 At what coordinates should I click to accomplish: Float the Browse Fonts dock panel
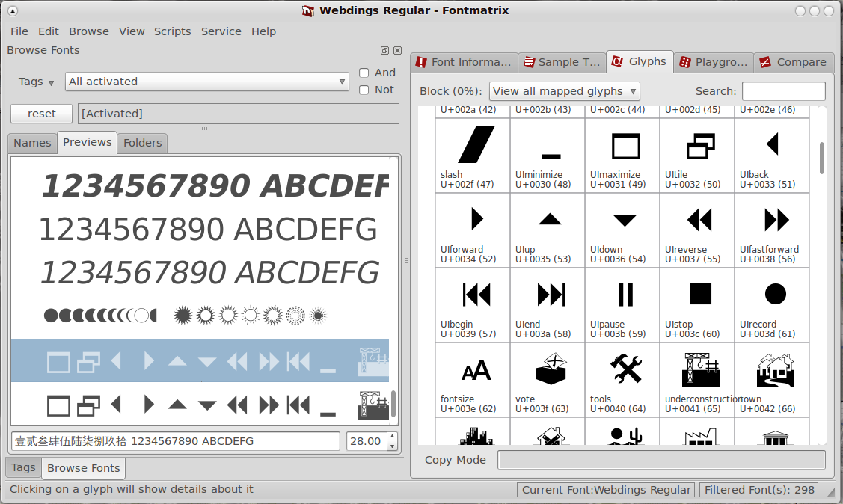pyautogui.click(x=384, y=51)
